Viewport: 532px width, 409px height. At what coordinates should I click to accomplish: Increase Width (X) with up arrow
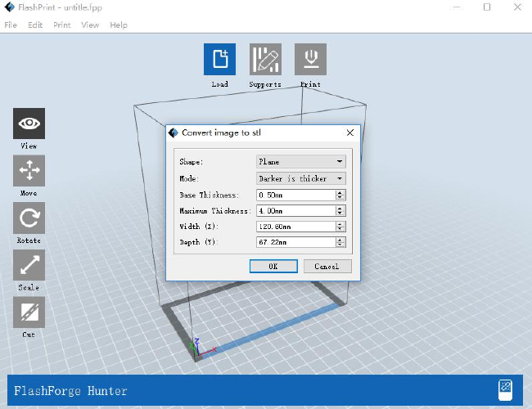pyautogui.click(x=340, y=224)
